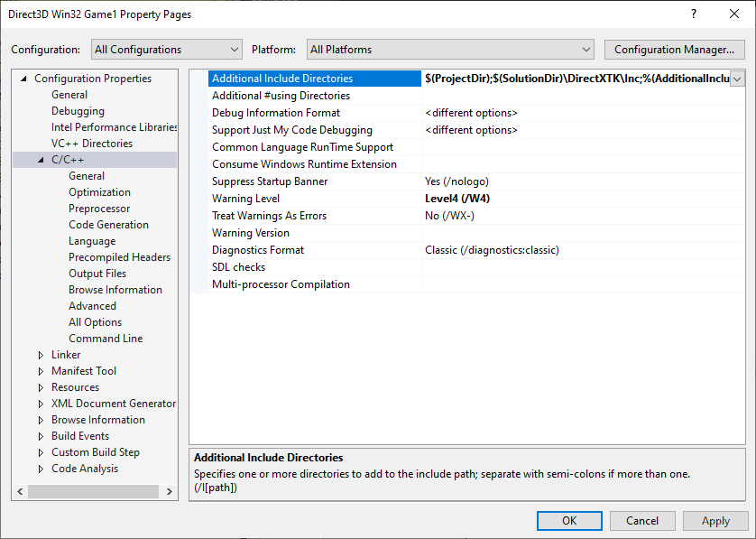Expand the Linker node
The width and height of the screenshot is (756, 539).
click(x=41, y=355)
